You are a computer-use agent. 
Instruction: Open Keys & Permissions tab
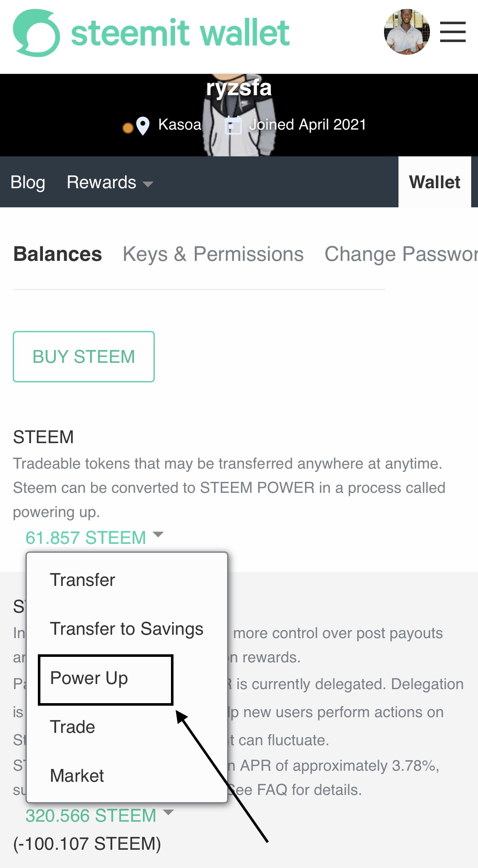[x=213, y=254]
